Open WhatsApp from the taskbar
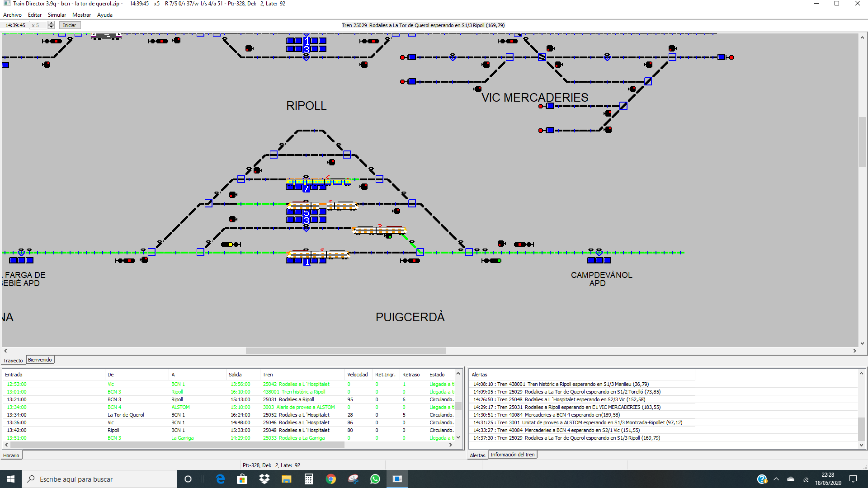868x488 pixels. click(x=375, y=479)
